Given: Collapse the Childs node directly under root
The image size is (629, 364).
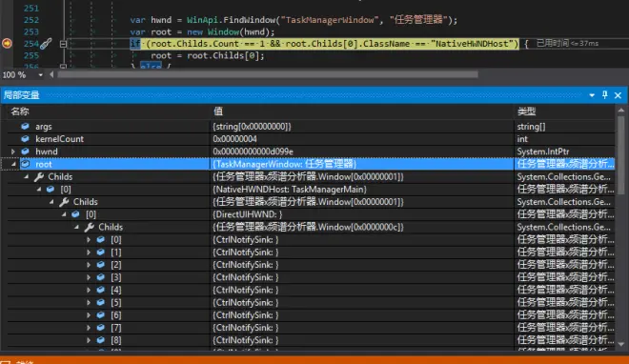Looking at the screenshot, I should pyautogui.click(x=26, y=177).
